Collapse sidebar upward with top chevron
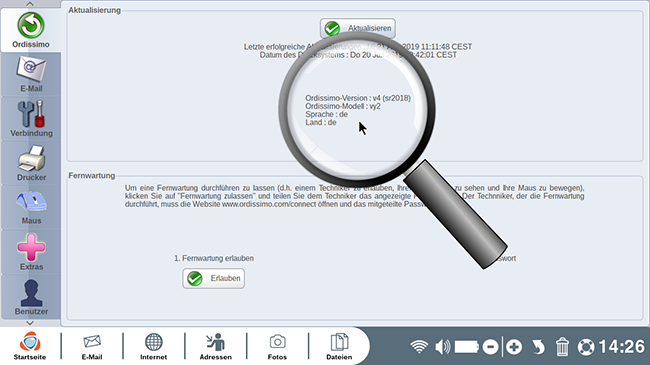This screenshot has height=365, width=650. pyautogui.click(x=30, y=4)
